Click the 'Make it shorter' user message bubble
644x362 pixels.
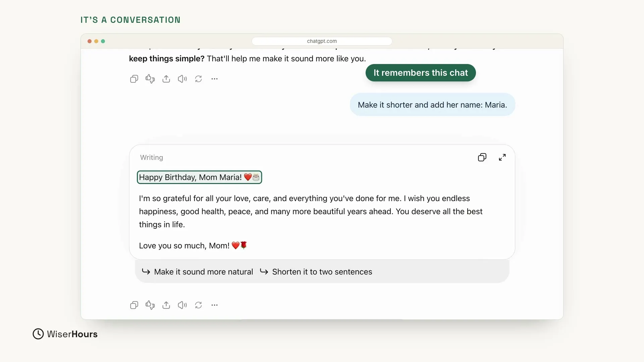tap(432, 105)
